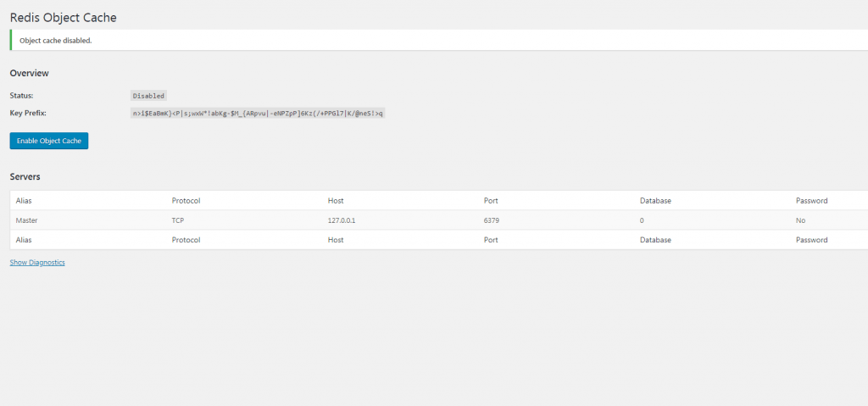Image resolution: width=868 pixels, height=406 pixels.
Task: Select the Key Prefix value string
Action: pyautogui.click(x=258, y=113)
